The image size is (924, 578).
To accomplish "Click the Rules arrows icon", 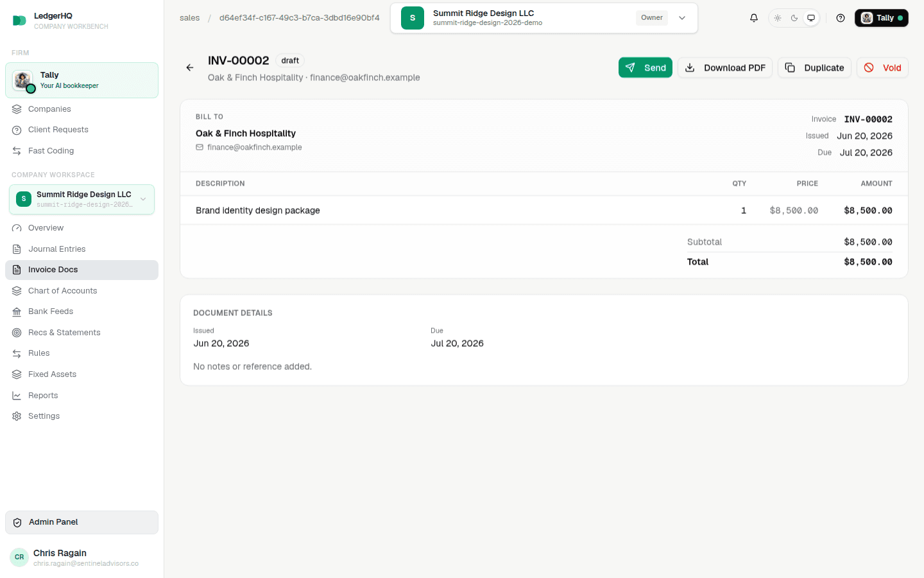I will [17, 353].
